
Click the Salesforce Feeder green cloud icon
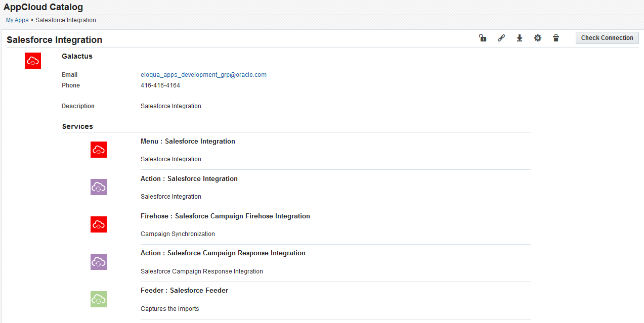(99, 299)
